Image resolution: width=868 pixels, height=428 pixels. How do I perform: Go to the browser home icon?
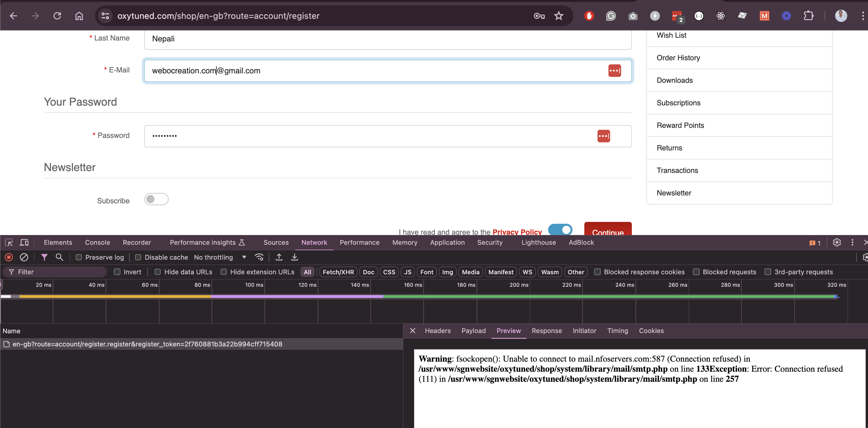(x=79, y=16)
